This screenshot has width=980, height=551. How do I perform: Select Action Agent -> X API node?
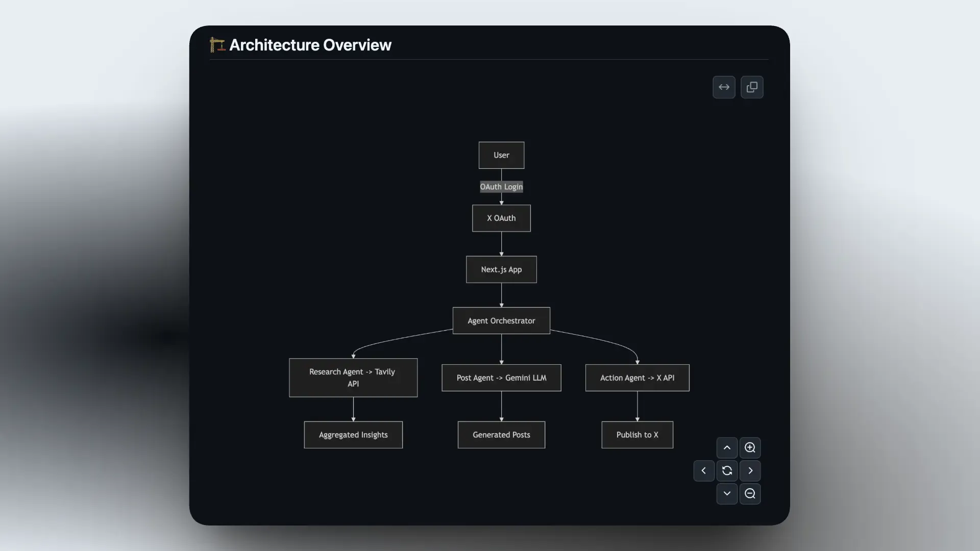637,378
